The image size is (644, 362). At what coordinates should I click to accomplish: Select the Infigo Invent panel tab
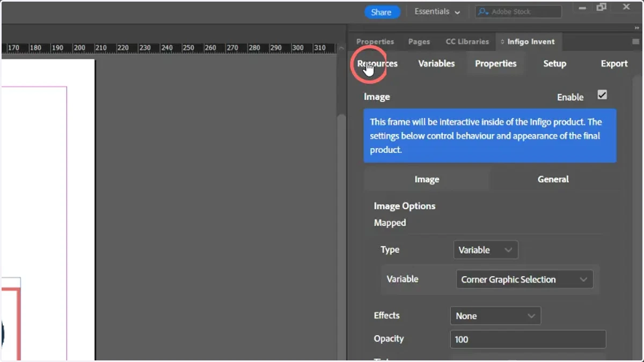pos(528,42)
